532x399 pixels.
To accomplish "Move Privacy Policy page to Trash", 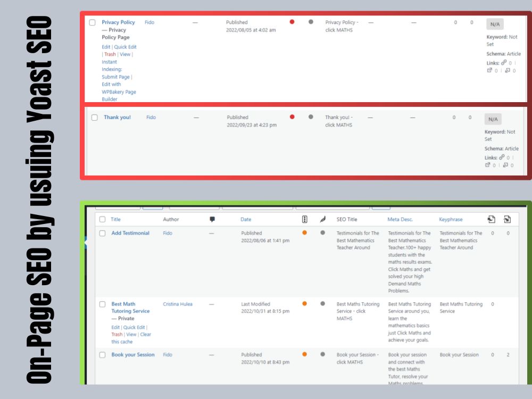I will [110, 54].
